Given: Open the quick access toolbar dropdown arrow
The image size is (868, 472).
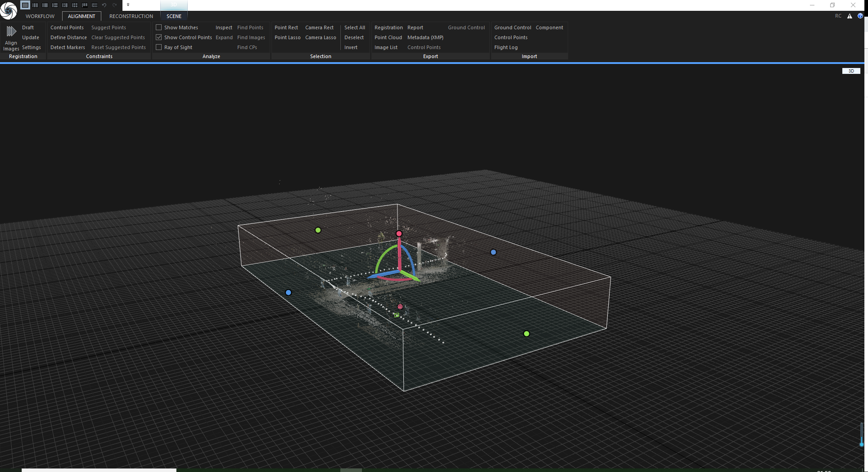Looking at the screenshot, I should 128,5.
